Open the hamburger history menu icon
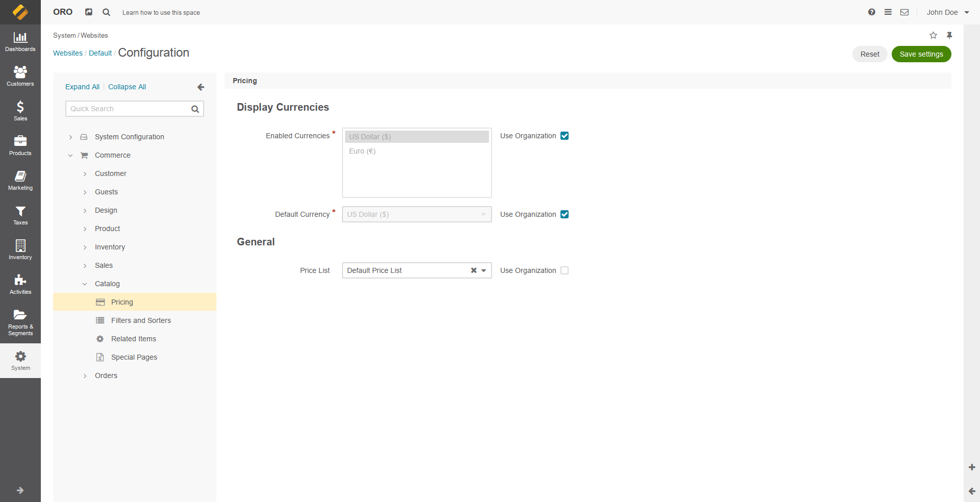980x502 pixels. click(888, 12)
